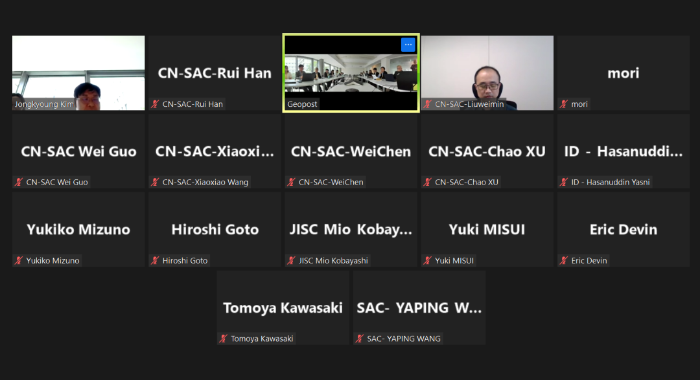The height and width of the screenshot is (380, 700).
Task: Click muted mic icon for CN-SAC-Liuweimin
Action: point(428,104)
